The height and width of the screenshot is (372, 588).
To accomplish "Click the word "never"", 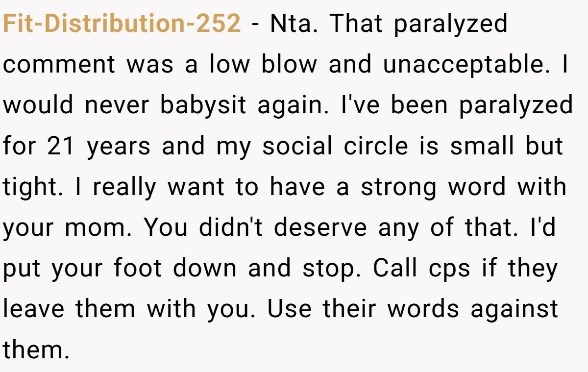I will click(x=112, y=105).
